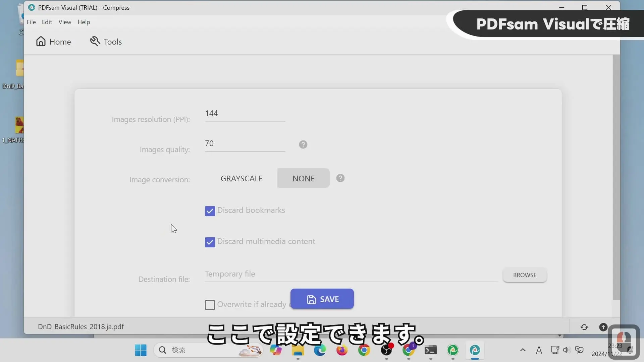
Task: Click the SAVE compression settings button
Action: pyautogui.click(x=322, y=299)
